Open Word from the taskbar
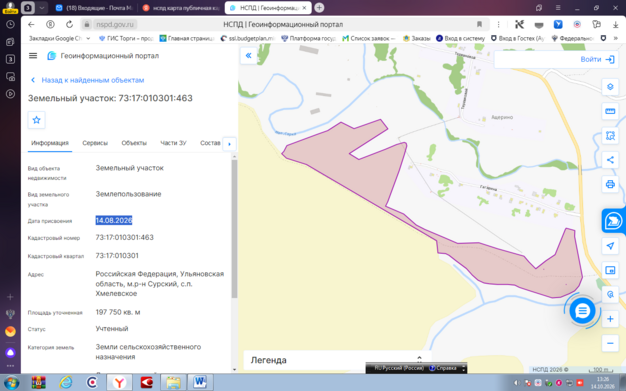The height and width of the screenshot is (391, 626). (200, 383)
